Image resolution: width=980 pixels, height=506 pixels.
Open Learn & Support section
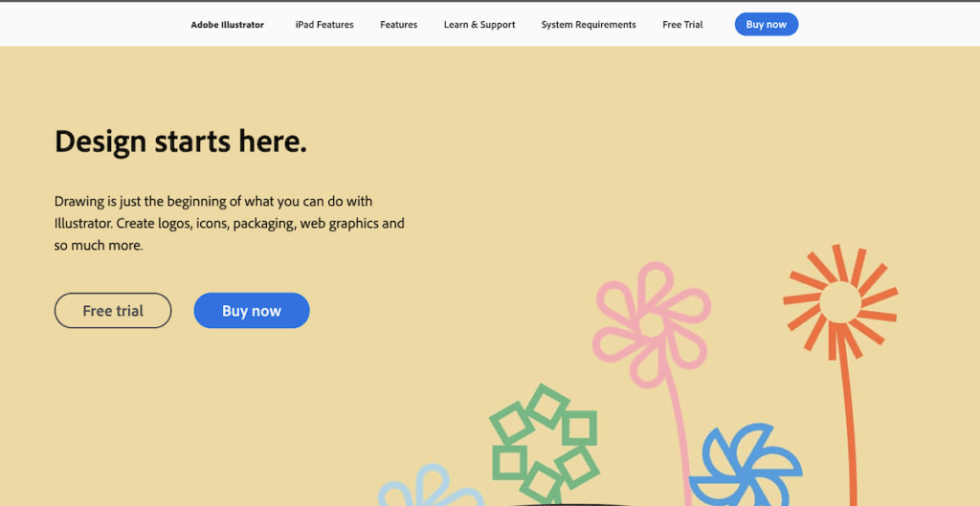point(479,25)
